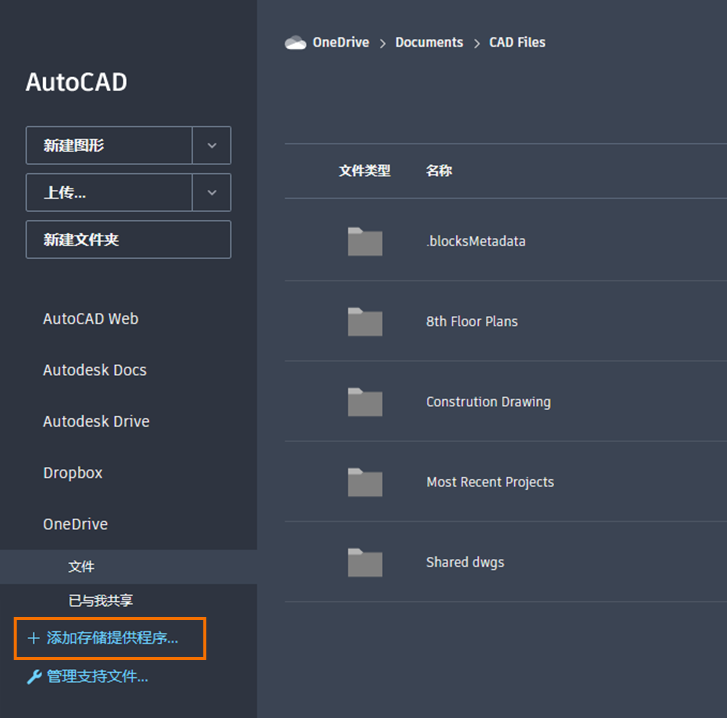Click the AutoCAD title

point(77,83)
